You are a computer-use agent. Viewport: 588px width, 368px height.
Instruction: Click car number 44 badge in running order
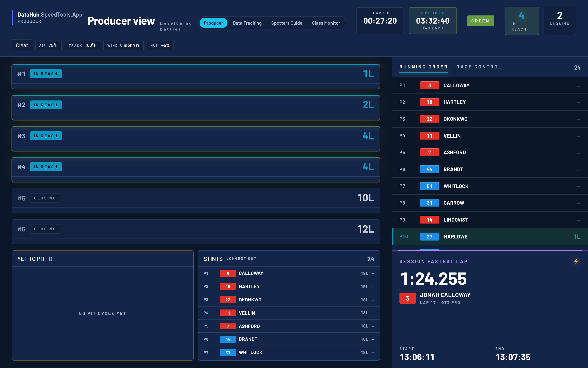(429, 169)
